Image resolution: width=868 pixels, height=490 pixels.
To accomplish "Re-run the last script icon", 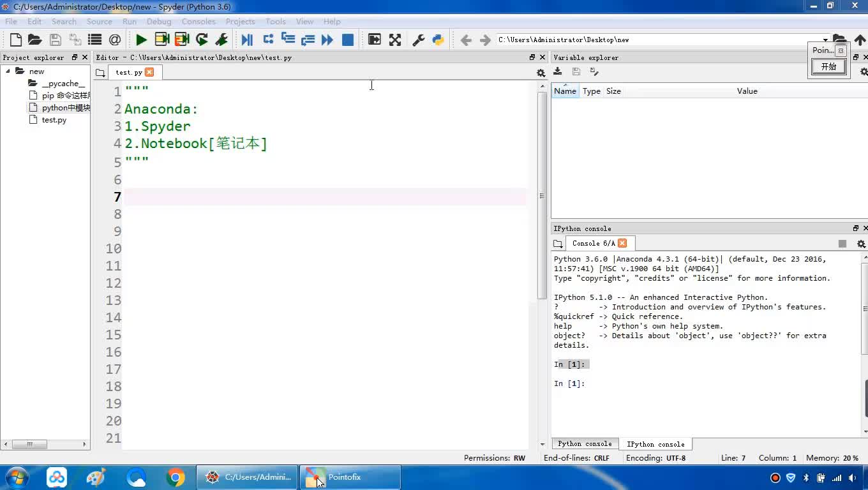I will pos(202,40).
